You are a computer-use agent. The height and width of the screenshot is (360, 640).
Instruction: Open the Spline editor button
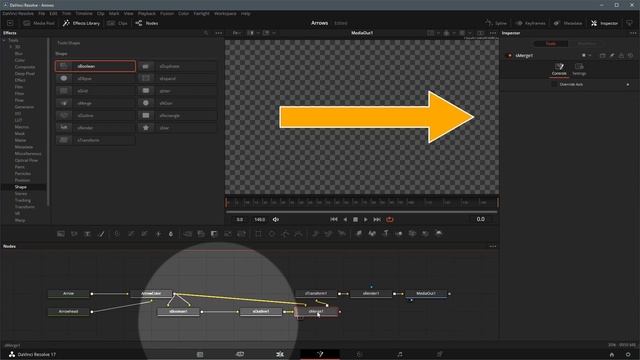click(496, 23)
